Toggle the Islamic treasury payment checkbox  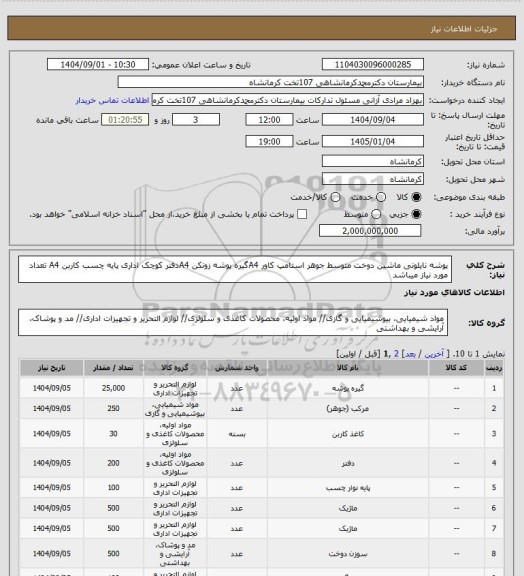click(x=302, y=214)
